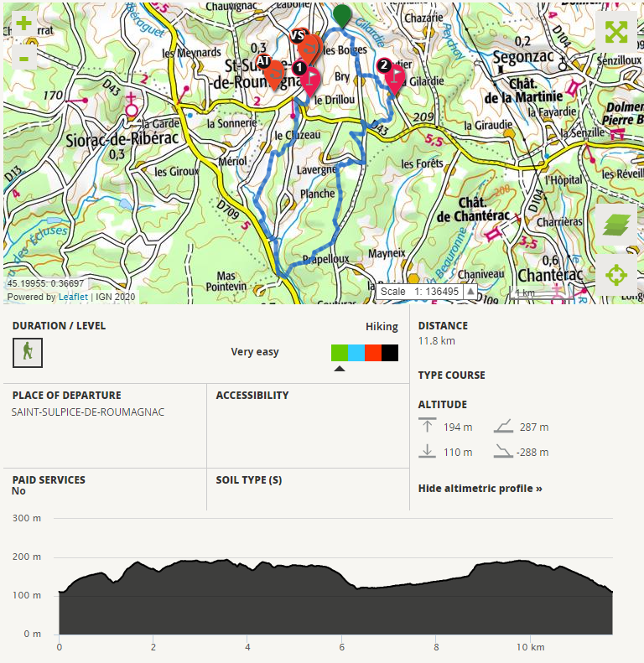The image size is (644, 663).
Task: Click the red difficulty level swatch
Action: pyautogui.click(x=373, y=353)
